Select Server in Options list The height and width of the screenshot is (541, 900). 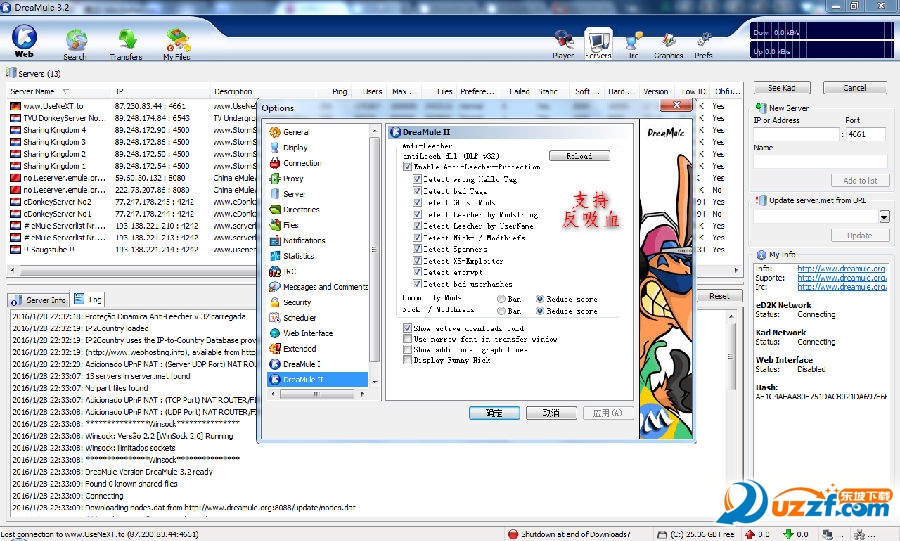[x=288, y=194]
